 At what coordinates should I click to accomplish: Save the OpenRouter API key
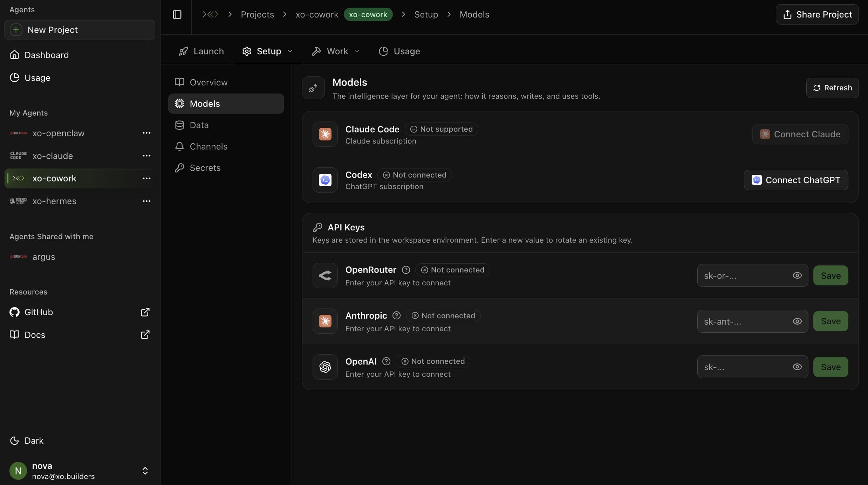(x=831, y=276)
